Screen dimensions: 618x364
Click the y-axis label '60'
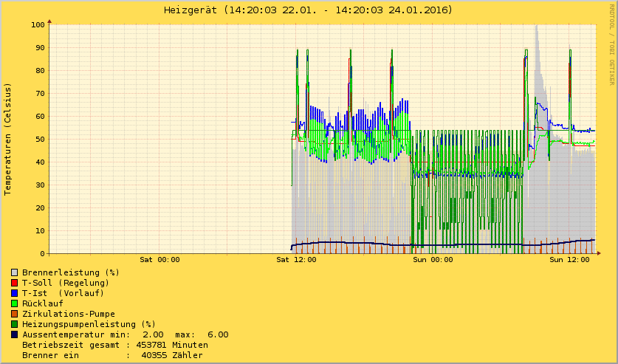[x=40, y=116]
